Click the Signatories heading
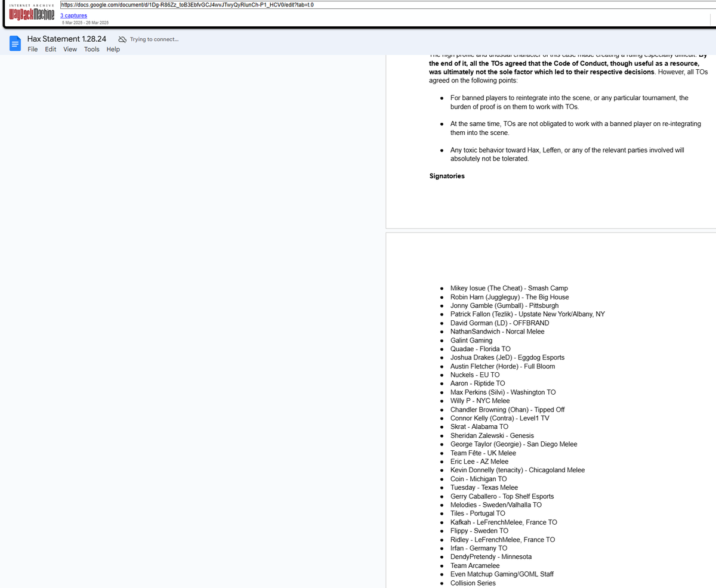716x588 pixels. (x=447, y=176)
